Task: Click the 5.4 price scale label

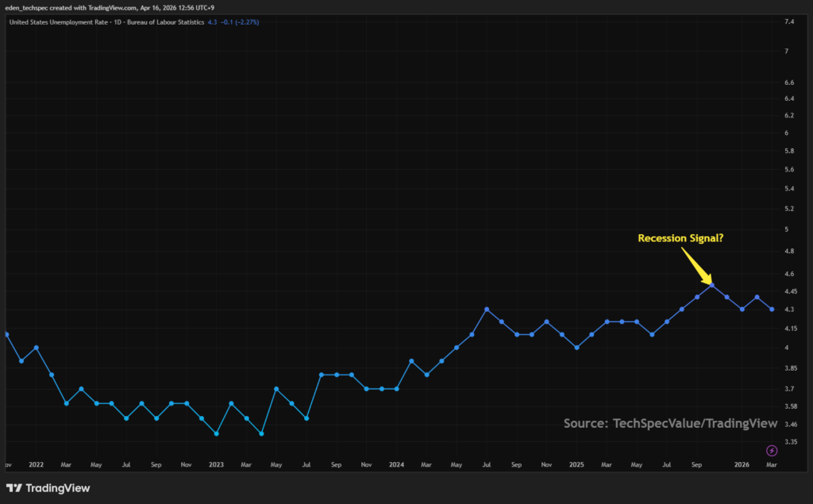Action: pos(789,188)
